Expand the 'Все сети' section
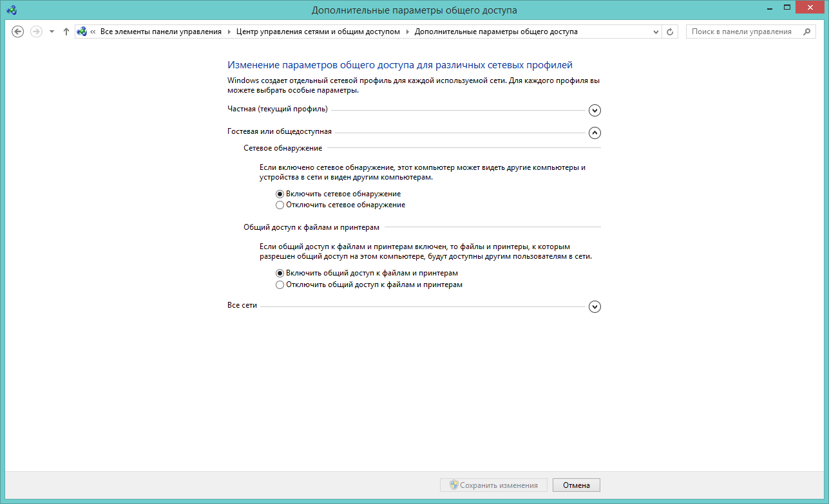This screenshot has width=829, height=504. click(595, 306)
